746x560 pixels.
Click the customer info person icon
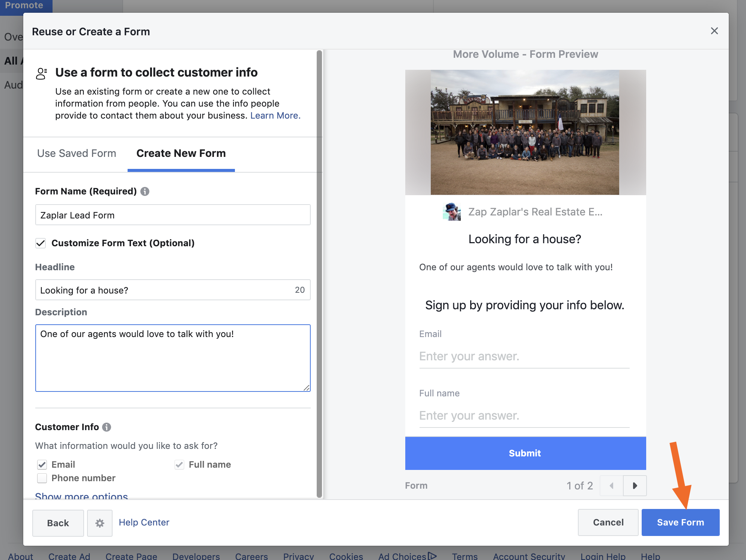click(41, 74)
